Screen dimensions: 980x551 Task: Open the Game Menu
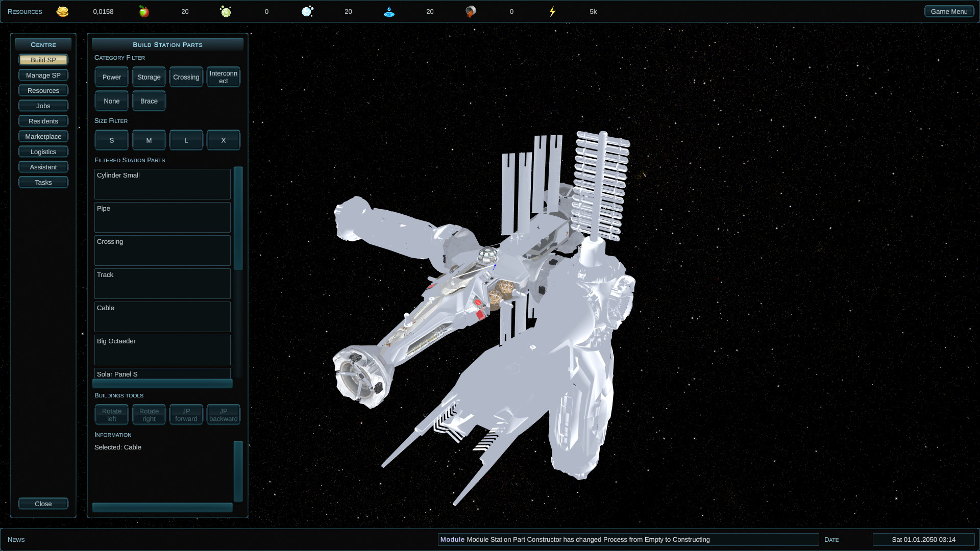pos(948,11)
